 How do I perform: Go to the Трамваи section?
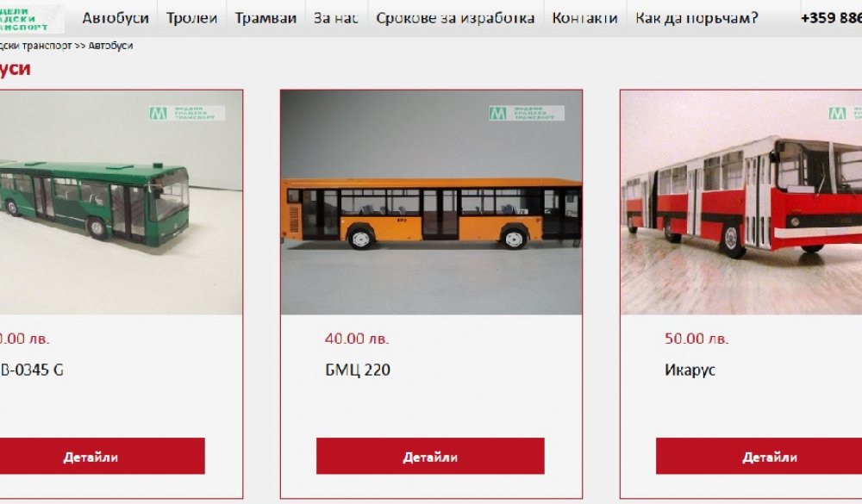click(265, 18)
